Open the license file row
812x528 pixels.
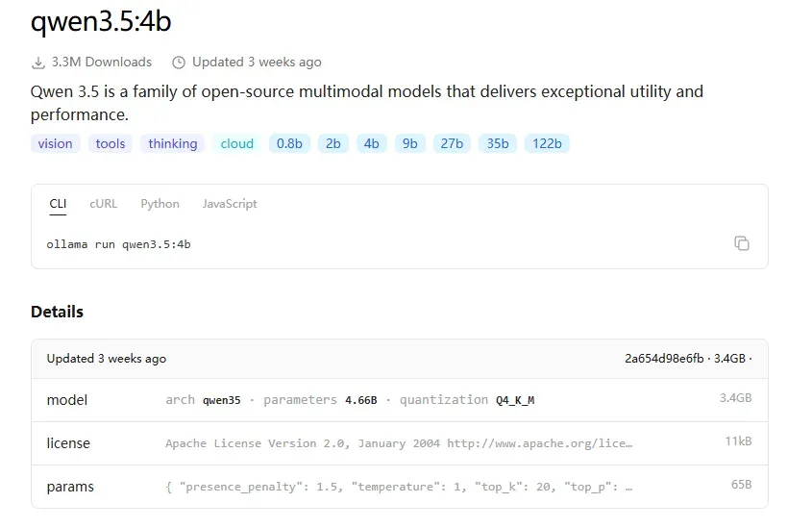[x=399, y=443]
